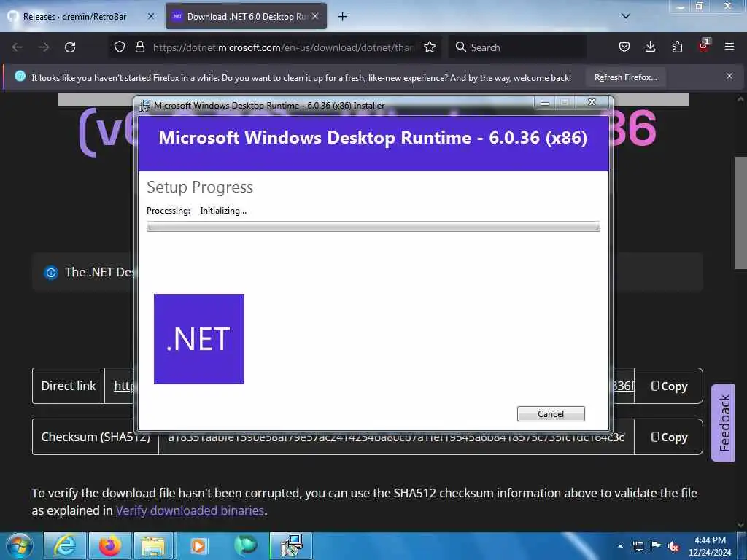Click the dotnet.microsoft.com address bar
The width and height of the screenshot is (747, 560).
point(284,47)
